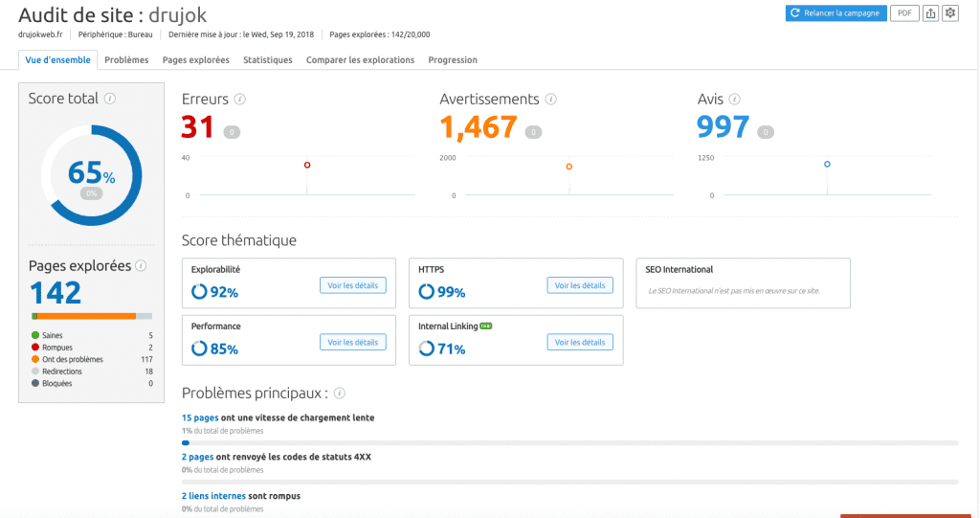
Task: Click Ont des problèmes legend label
Action: 73,359
